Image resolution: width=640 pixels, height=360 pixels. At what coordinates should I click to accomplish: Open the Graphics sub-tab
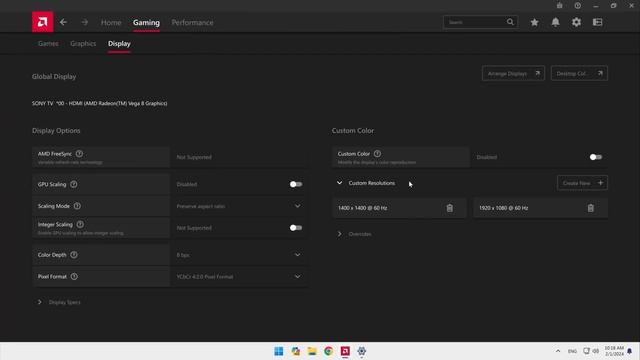point(83,44)
